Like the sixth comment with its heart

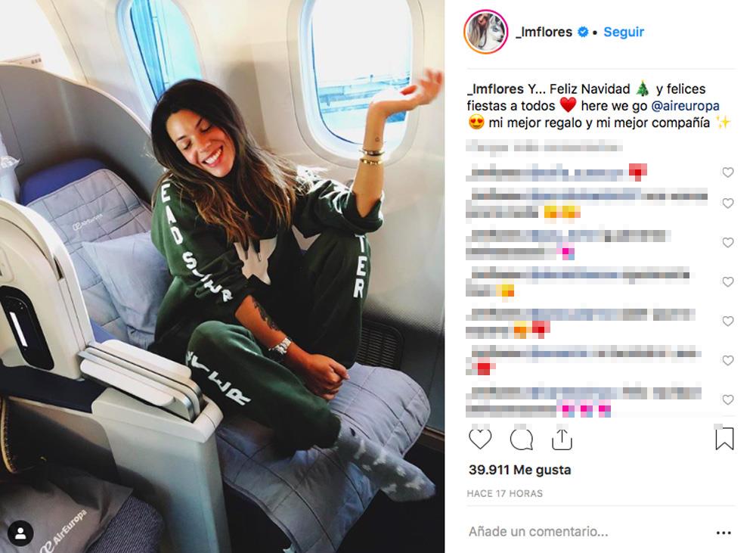(727, 360)
